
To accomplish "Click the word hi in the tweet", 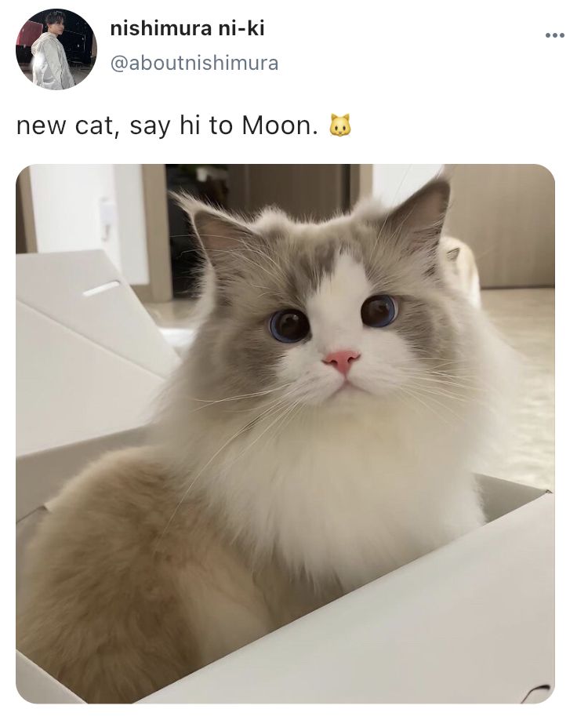I will pos(190,125).
